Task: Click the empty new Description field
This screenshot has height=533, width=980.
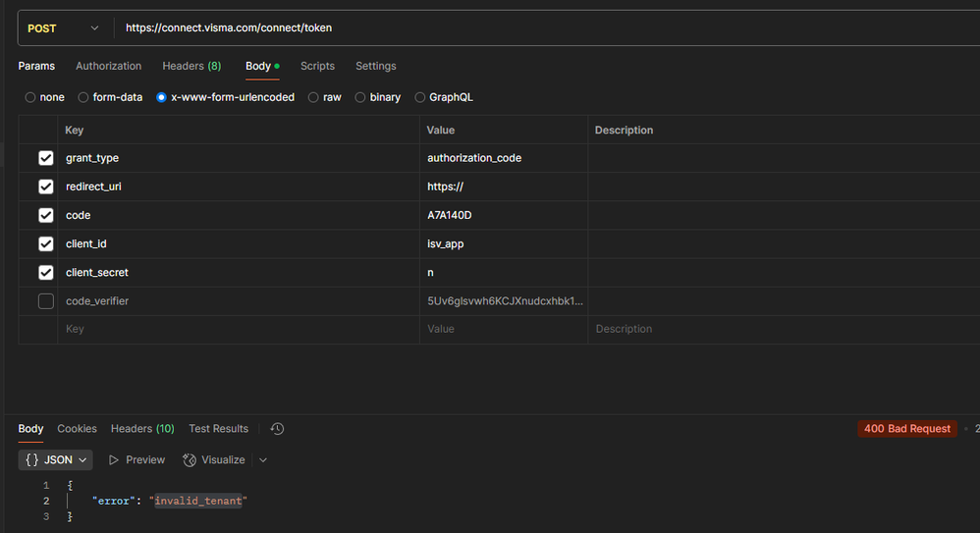Action: [784, 329]
